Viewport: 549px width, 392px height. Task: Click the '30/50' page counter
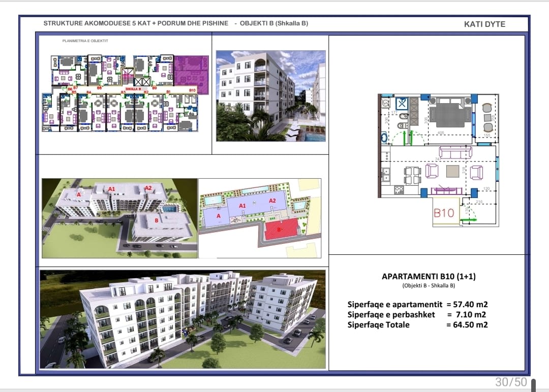511,382
